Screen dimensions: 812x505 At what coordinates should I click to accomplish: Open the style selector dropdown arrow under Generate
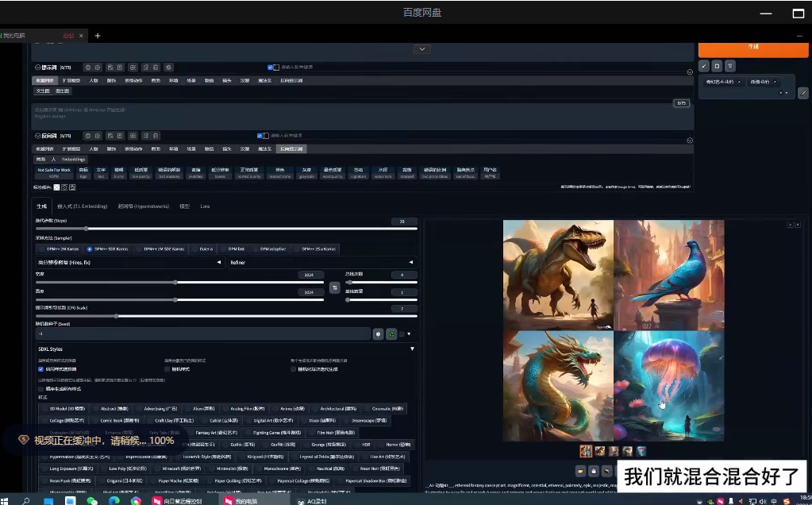click(787, 93)
